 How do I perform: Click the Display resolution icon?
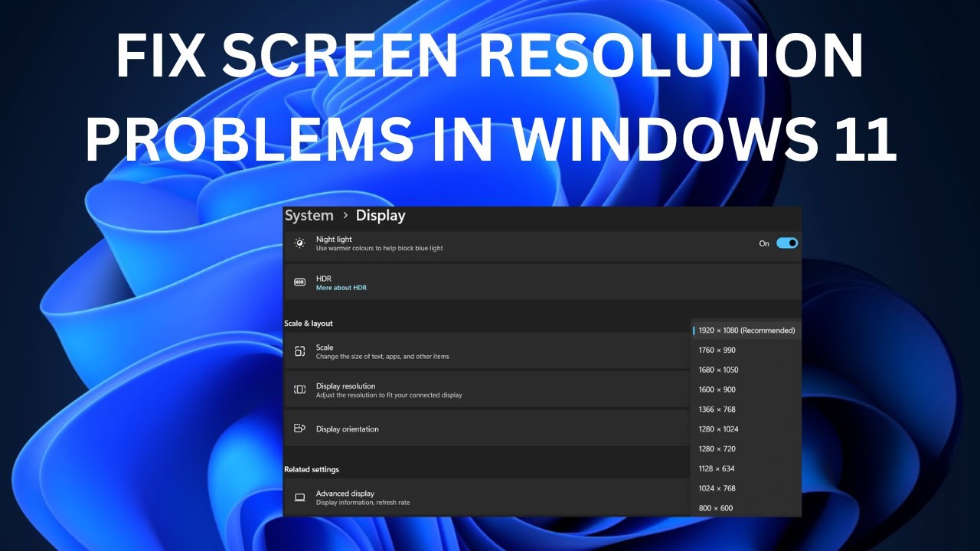[x=299, y=390]
